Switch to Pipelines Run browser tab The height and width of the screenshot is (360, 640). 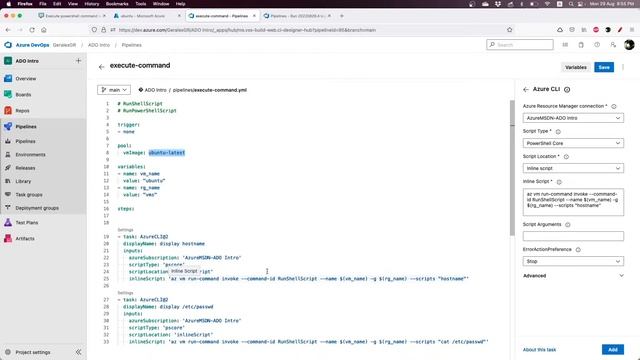(x=297, y=16)
